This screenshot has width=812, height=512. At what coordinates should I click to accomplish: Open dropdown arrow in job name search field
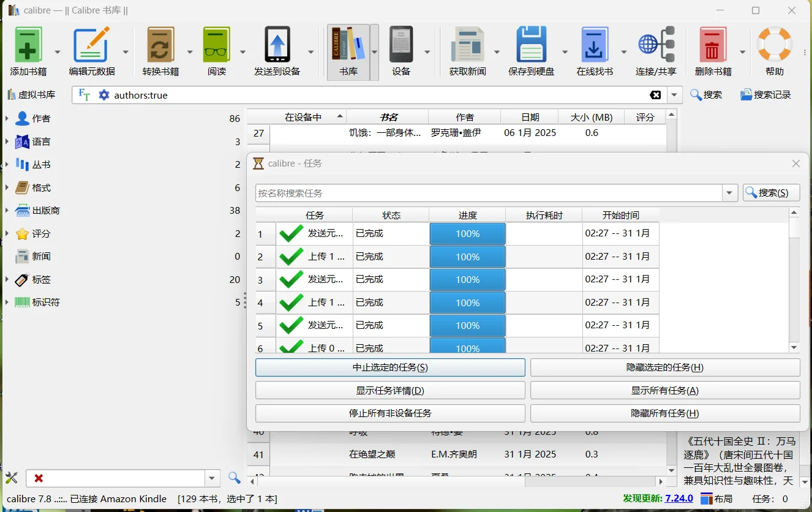point(729,193)
